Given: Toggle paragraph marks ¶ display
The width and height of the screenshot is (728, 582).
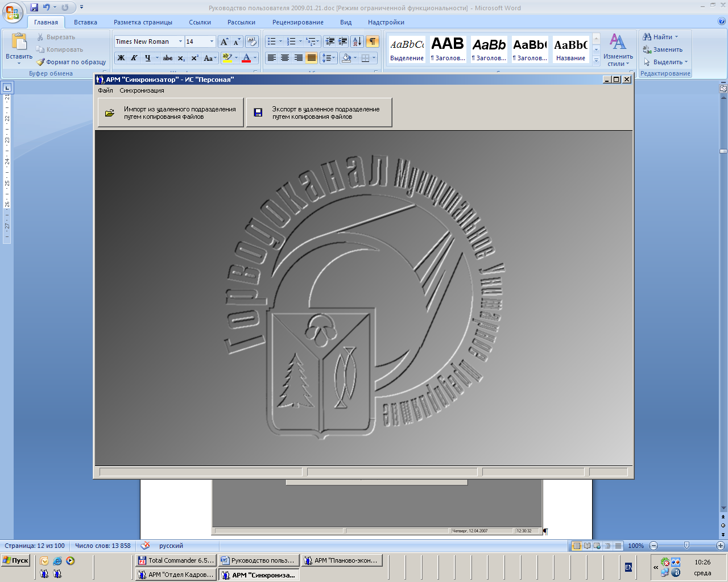Looking at the screenshot, I should pyautogui.click(x=373, y=41).
